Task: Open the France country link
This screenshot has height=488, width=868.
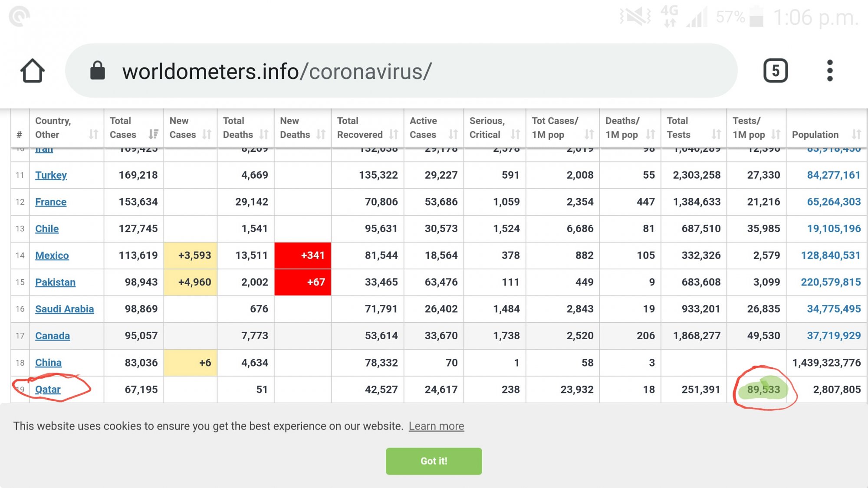Action: 51,202
